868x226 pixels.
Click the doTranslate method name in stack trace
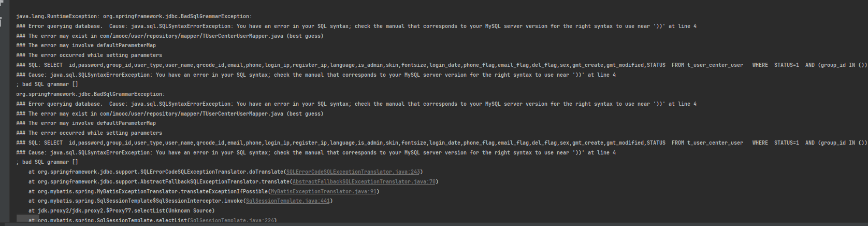point(266,172)
